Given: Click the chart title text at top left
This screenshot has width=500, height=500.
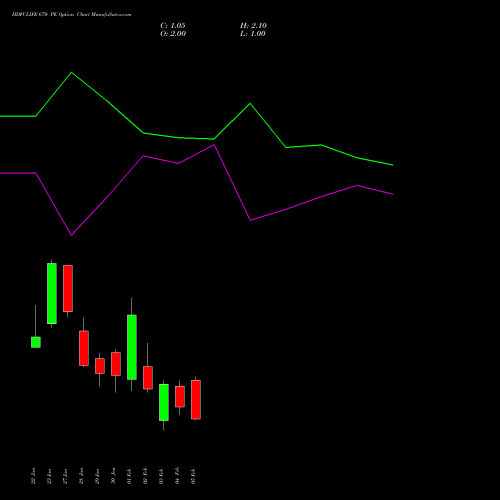Looking at the screenshot, I should pos(71,15).
